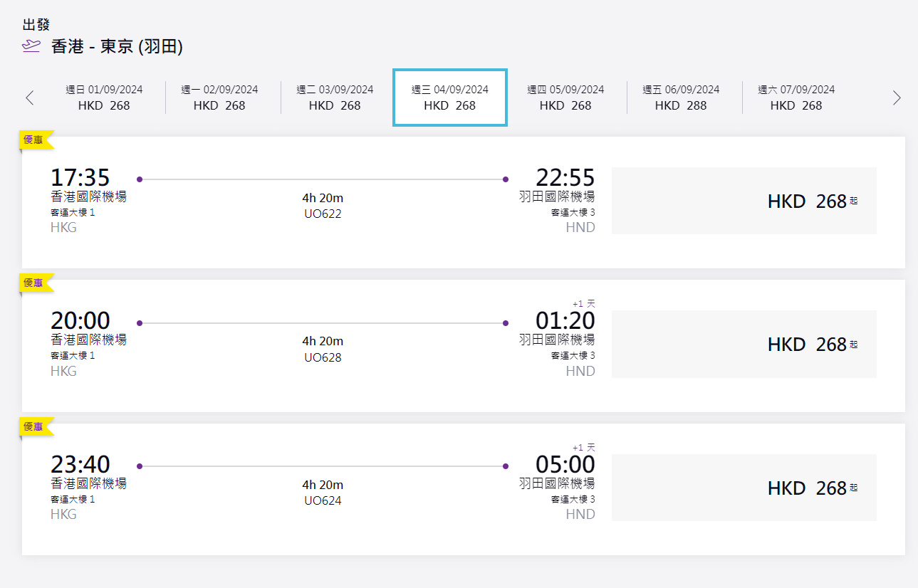Screen dimensions: 918x588
Task: Click 優惠 tag on the 23:40 flight
Action: point(34,426)
